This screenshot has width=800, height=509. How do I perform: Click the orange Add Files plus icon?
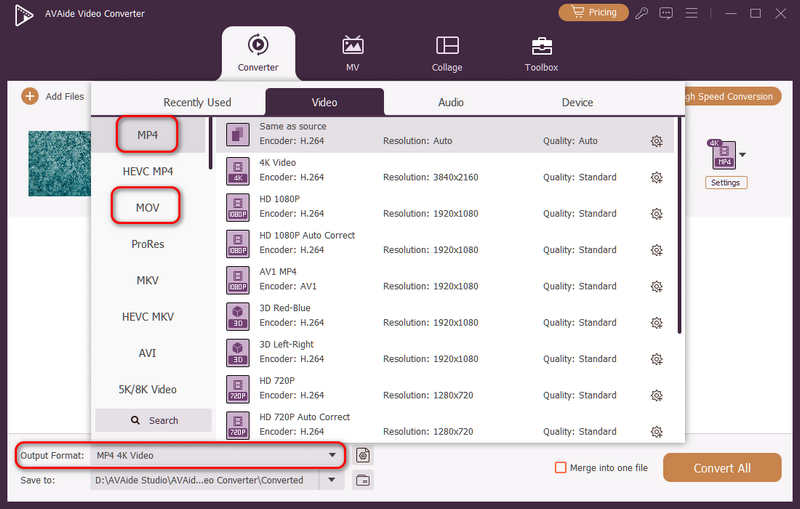pyautogui.click(x=30, y=96)
